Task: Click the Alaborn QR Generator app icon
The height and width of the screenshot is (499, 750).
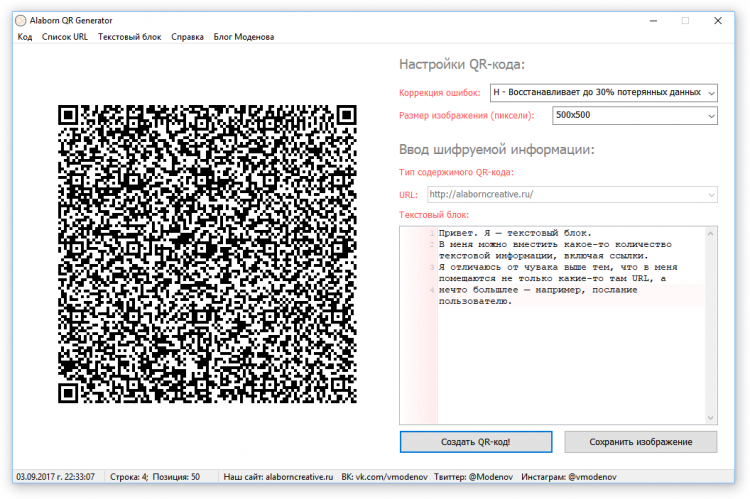Action: coord(21,21)
